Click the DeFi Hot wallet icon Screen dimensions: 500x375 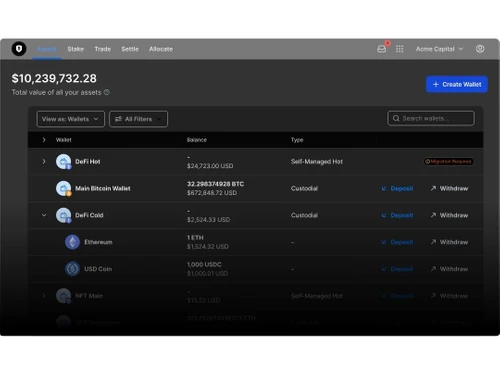coord(63,161)
